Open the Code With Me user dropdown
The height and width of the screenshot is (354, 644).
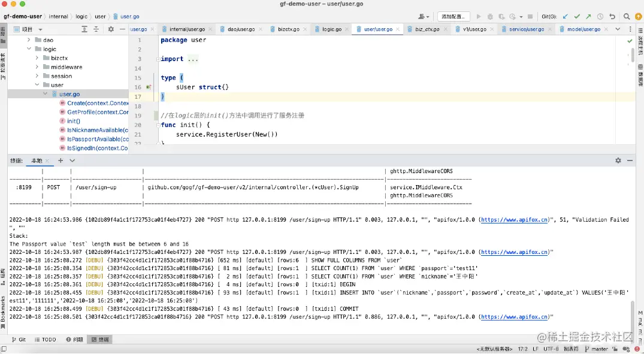[424, 16]
